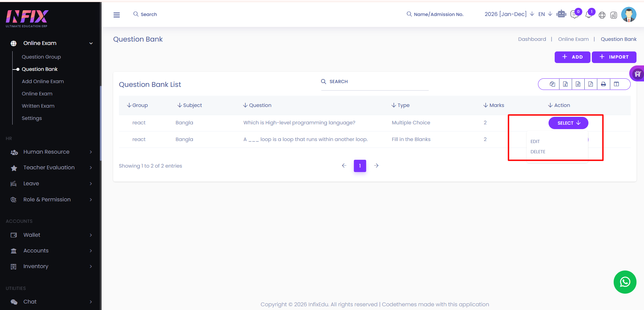Click the 'Multiple Choice' type cell

click(x=411, y=123)
